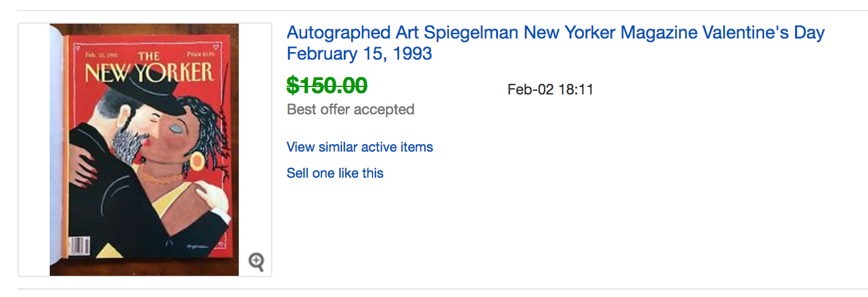Click the barcode on the magazine cover
The width and height of the screenshot is (868, 297).
pyautogui.click(x=79, y=245)
